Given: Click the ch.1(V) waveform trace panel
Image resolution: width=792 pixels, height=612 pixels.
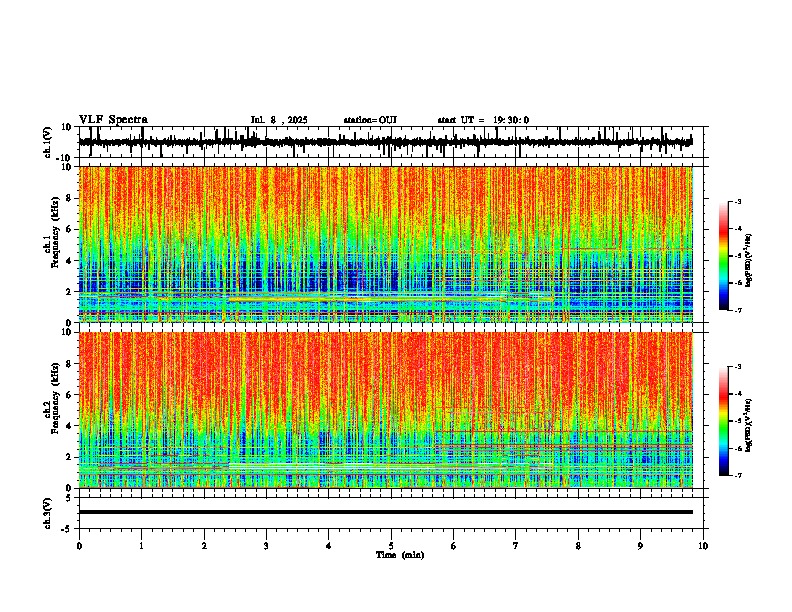Looking at the screenshot, I should pyautogui.click(x=393, y=142).
